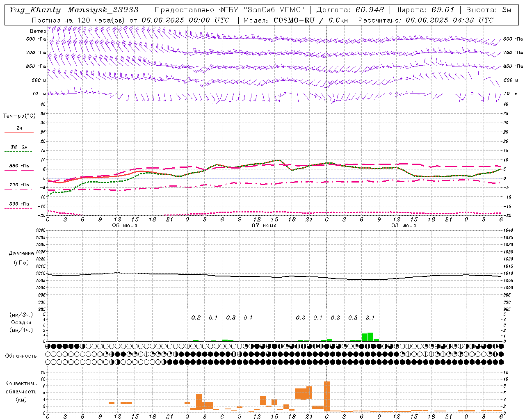Click the '(мм/3ч.)' precipitation unit label
Image resolution: width=525 pixels, height=420 pixels.
(x=21, y=315)
